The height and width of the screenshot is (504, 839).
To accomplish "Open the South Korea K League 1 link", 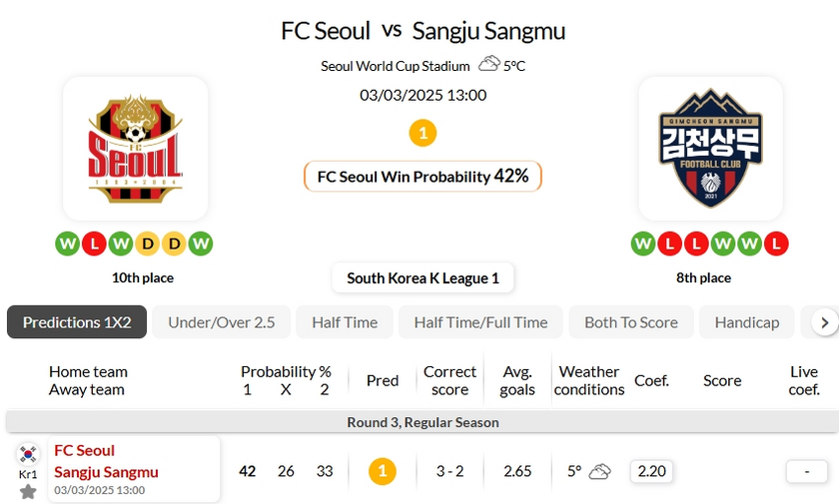I will [422, 278].
